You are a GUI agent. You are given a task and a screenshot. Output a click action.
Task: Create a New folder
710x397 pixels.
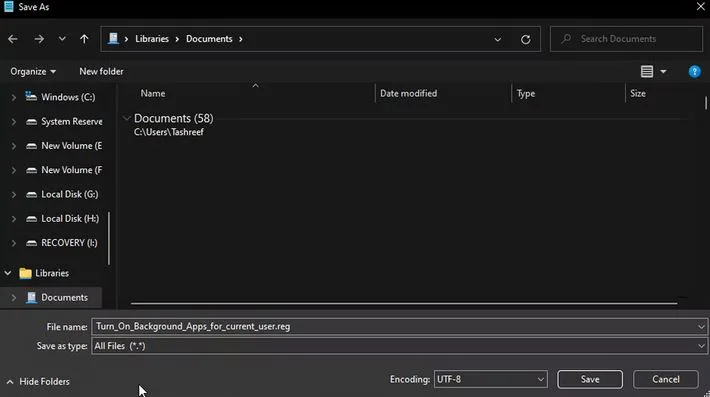pyautogui.click(x=101, y=72)
